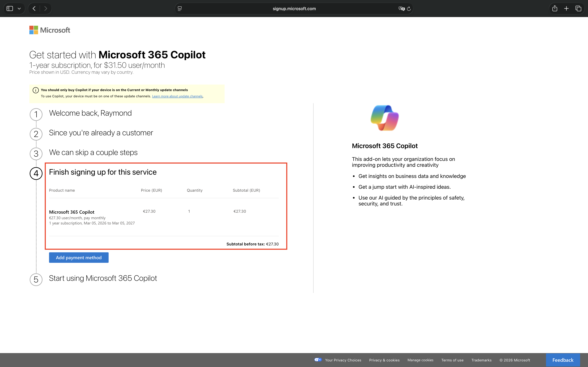Click the Microsoft logo

50,30
